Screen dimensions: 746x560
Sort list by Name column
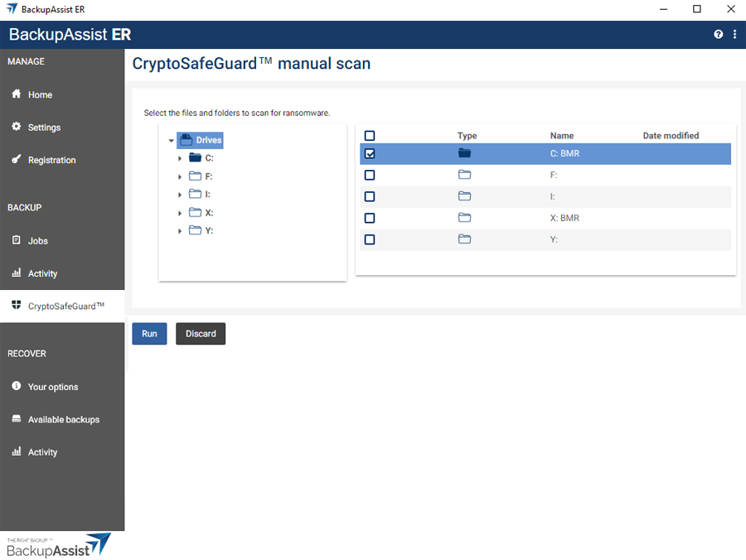[562, 136]
